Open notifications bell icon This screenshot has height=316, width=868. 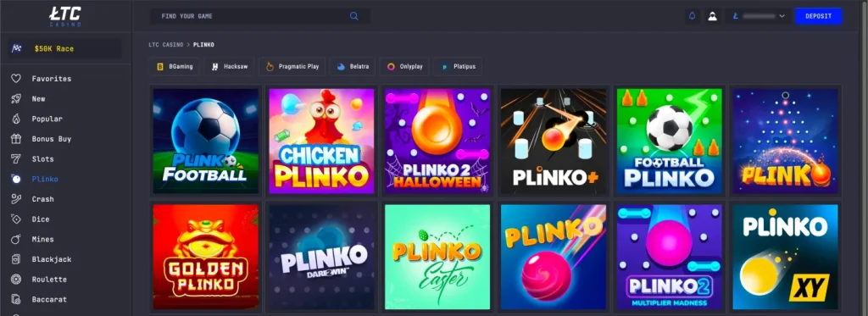(x=692, y=16)
